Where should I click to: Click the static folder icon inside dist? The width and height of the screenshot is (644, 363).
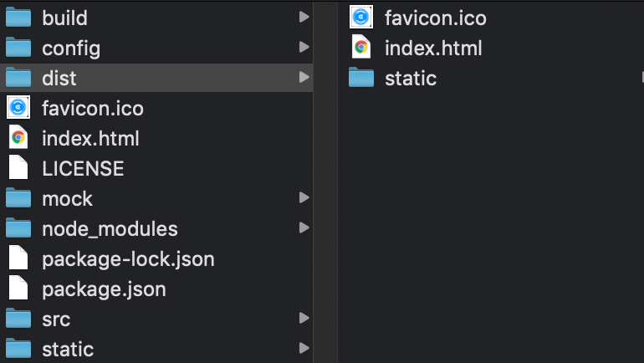tap(361, 78)
